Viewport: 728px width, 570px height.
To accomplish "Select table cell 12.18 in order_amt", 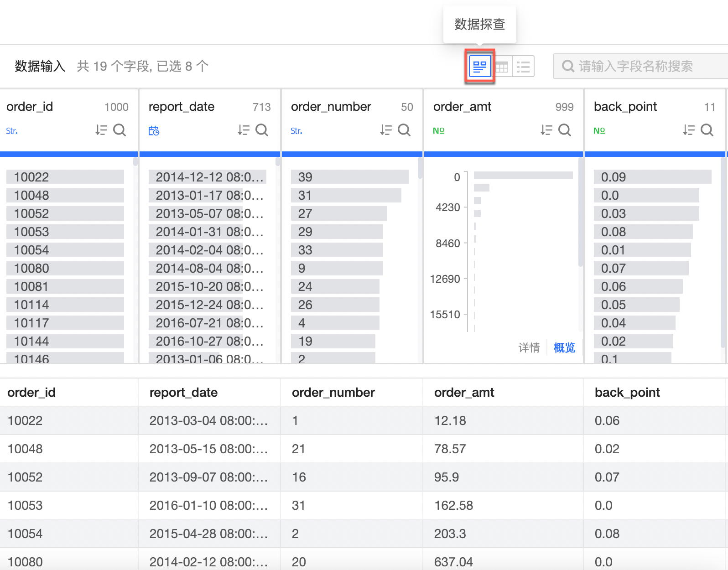I will coord(503,420).
